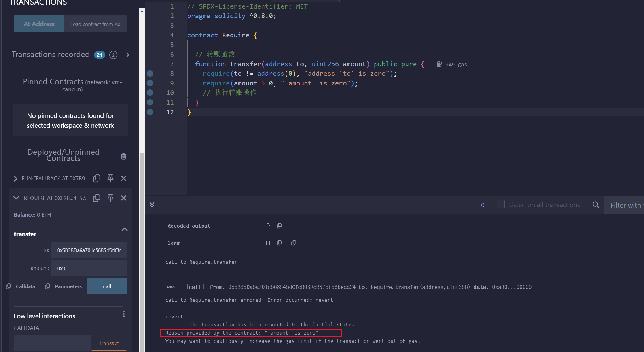Enable Listen on all transactions checkbox
The width and height of the screenshot is (644, 352).
(x=500, y=204)
